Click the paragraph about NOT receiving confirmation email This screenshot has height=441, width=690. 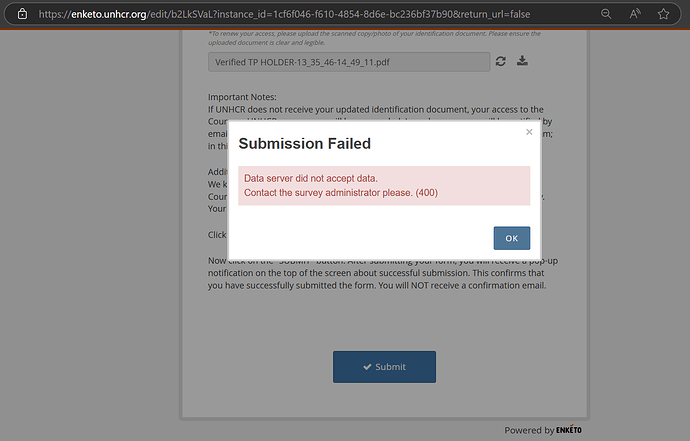tap(383, 273)
